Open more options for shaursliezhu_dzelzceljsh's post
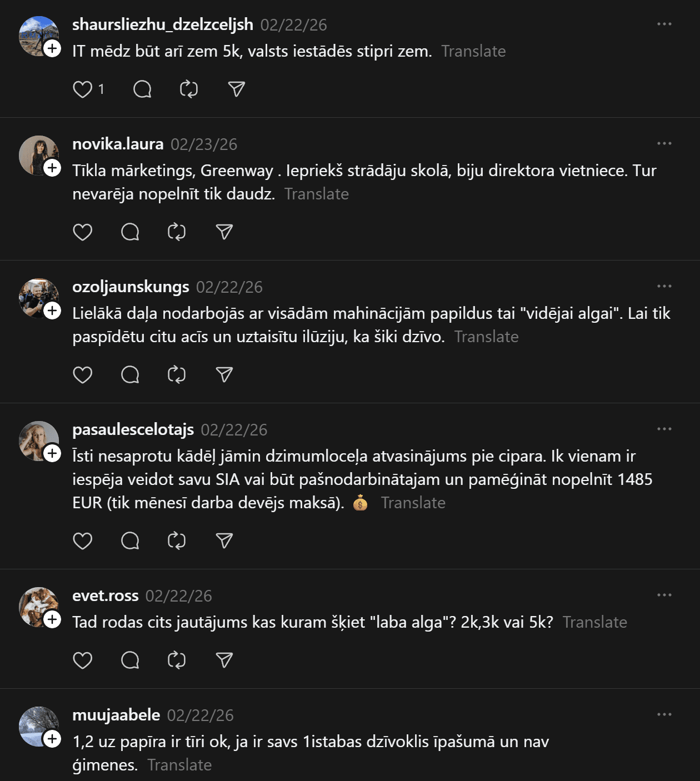The height and width of the screenshot is (781, 700). coord(664,24)
